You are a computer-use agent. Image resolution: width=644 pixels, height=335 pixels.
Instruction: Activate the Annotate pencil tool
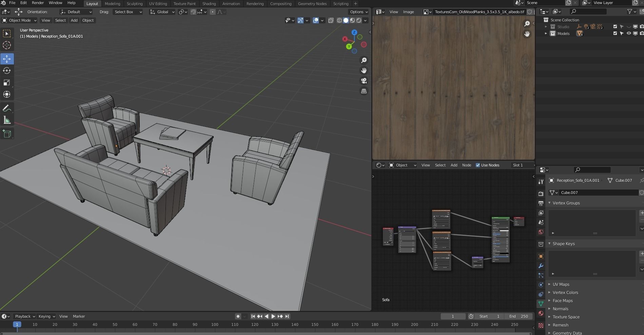pyautogui.click(x=7, y=109)
